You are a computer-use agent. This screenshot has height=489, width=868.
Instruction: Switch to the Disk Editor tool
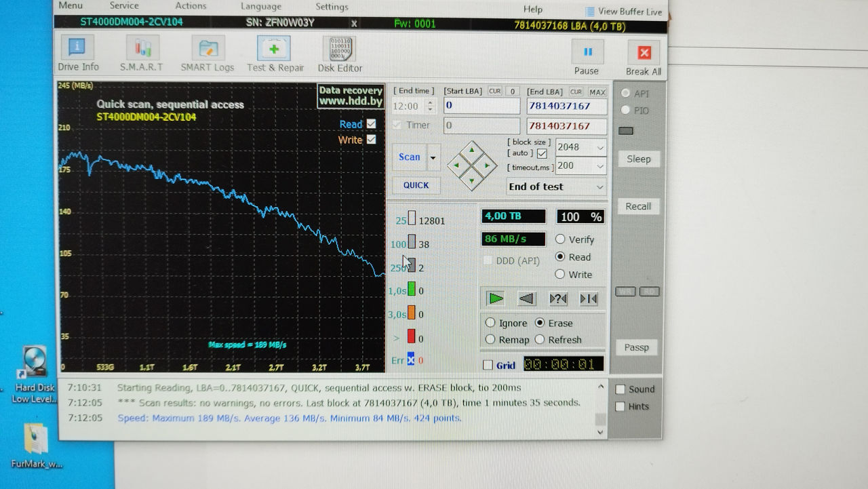340,53
